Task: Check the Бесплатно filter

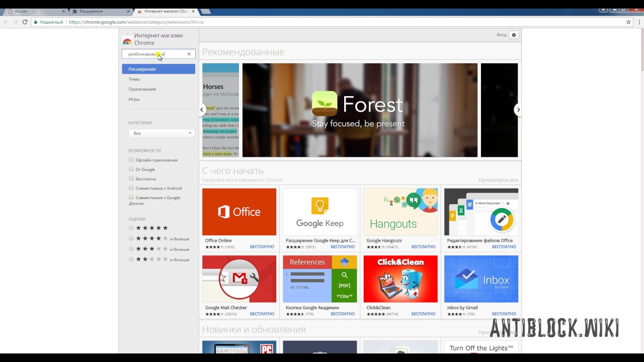Action: pos(131,178)
